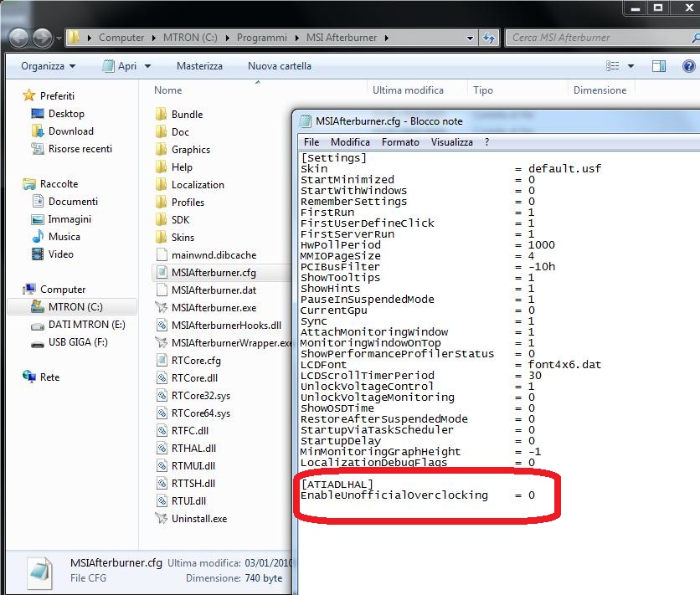The height and width of the screenshot is (595, 700).
Task: Sort by the Dimensione column header
Action: 600,90
